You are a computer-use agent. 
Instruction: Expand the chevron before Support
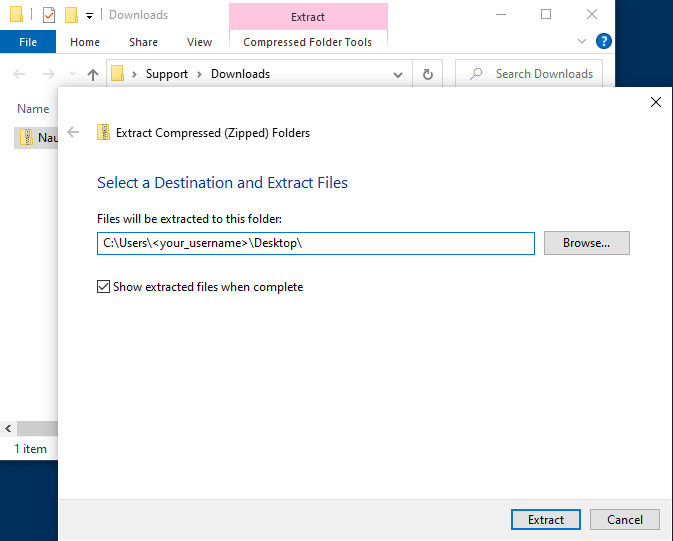point(134,74)
